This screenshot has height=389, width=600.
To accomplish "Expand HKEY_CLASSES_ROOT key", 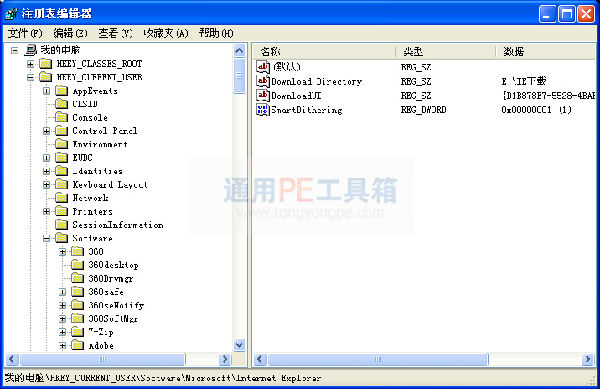I will click(x=30, y=63).
